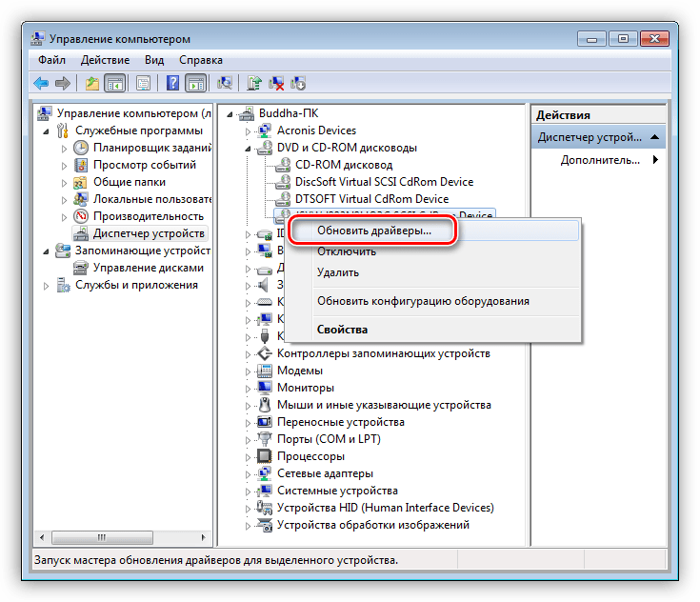This screenshot has width=700, height=602.
Task: Click Scan for hardware changes toolbar icon
Action: tap(225, 83)
